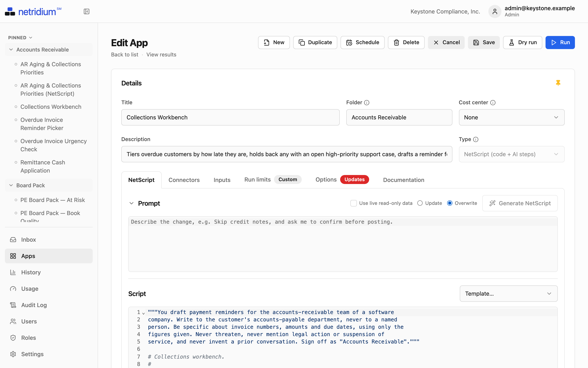Click the Back to list link
This screenshot has width=588, height=368.
tap(125, 55)
